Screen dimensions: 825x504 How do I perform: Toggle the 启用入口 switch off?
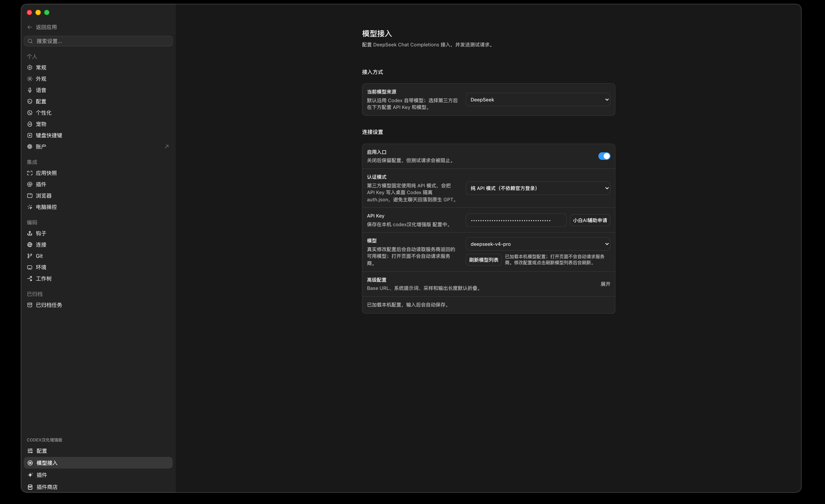click(x=604, y=156)
